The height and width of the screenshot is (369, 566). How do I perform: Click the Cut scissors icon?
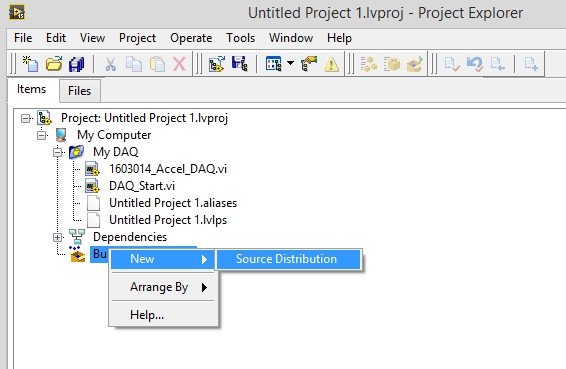[x=110, y=64]
